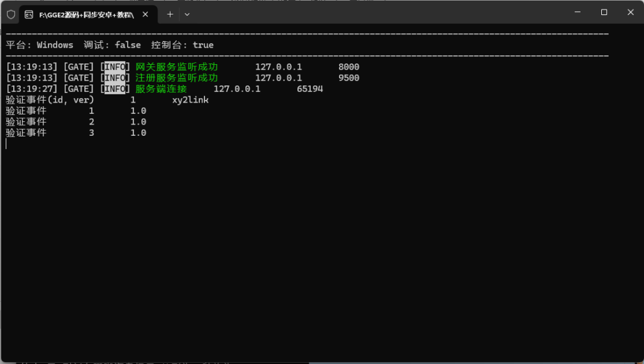The height and width of the screenshot is (364, 644).
Task: Close the F:\GGE2源码 terminal tab
Action: pyautogui.click(x=147, y=14)
